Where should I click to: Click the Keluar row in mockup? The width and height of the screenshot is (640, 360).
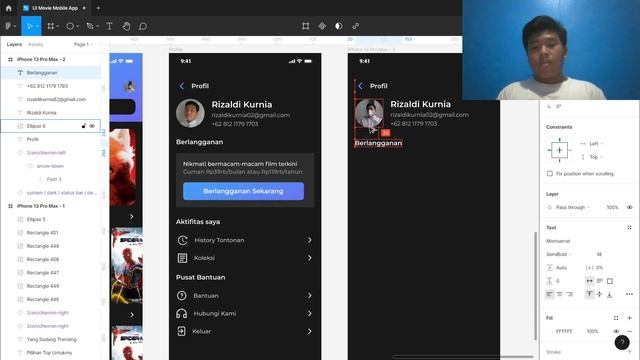point(245,331)
